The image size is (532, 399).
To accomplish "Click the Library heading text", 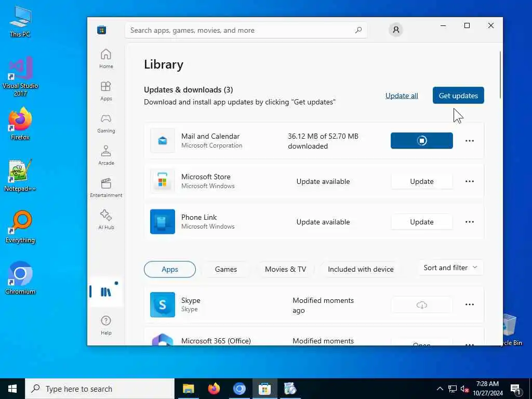I will coord(164,64).
